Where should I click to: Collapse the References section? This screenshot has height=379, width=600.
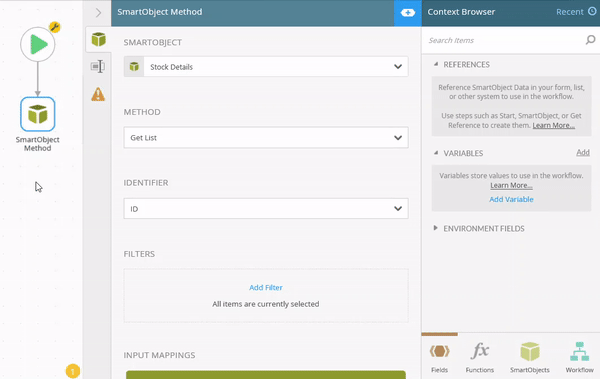(436, 64)
